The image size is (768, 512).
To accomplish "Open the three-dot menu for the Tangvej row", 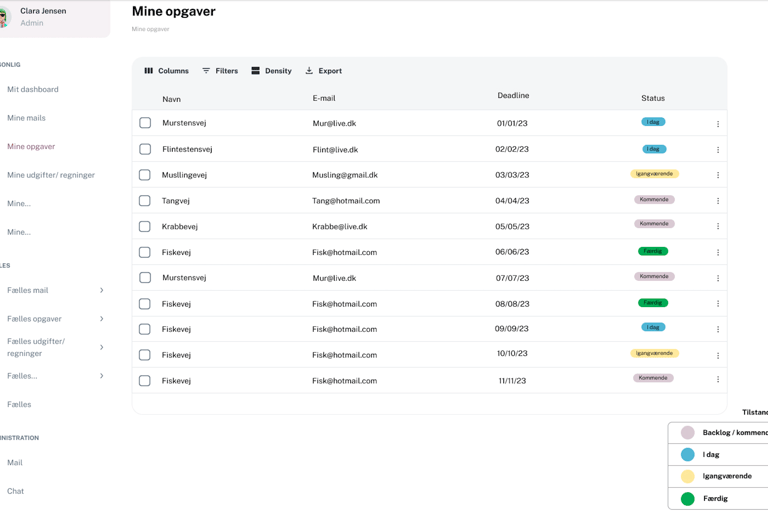I will pyautogui.click(x=718, y=201).
